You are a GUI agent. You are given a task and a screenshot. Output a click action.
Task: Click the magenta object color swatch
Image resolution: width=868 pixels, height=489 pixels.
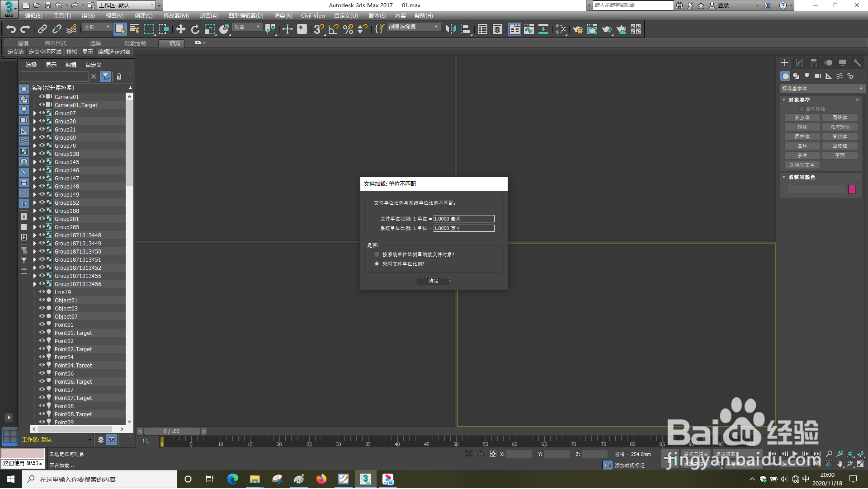pos(852,189)
